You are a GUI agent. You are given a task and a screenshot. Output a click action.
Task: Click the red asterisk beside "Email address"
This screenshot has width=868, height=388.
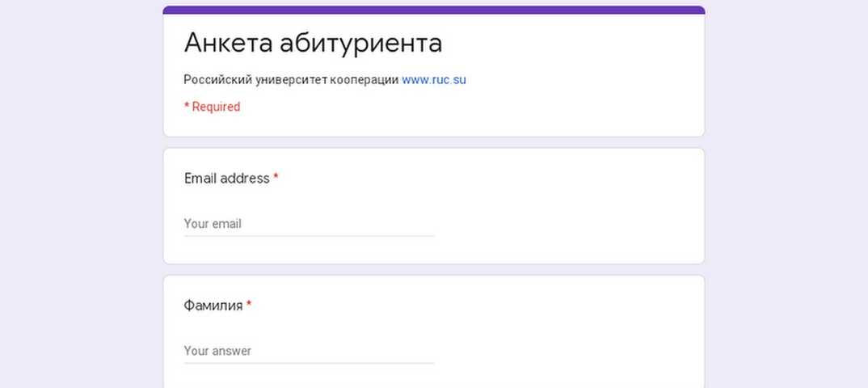click(276, 178)
